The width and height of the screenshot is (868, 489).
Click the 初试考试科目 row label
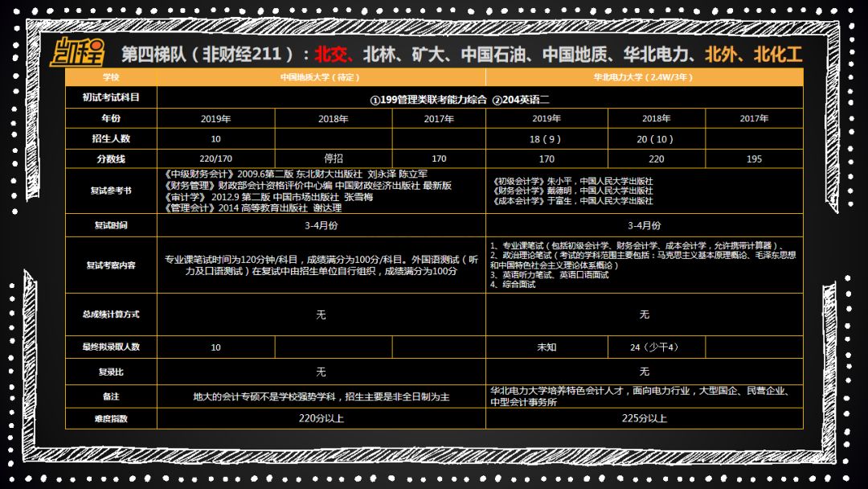(111, 97)
